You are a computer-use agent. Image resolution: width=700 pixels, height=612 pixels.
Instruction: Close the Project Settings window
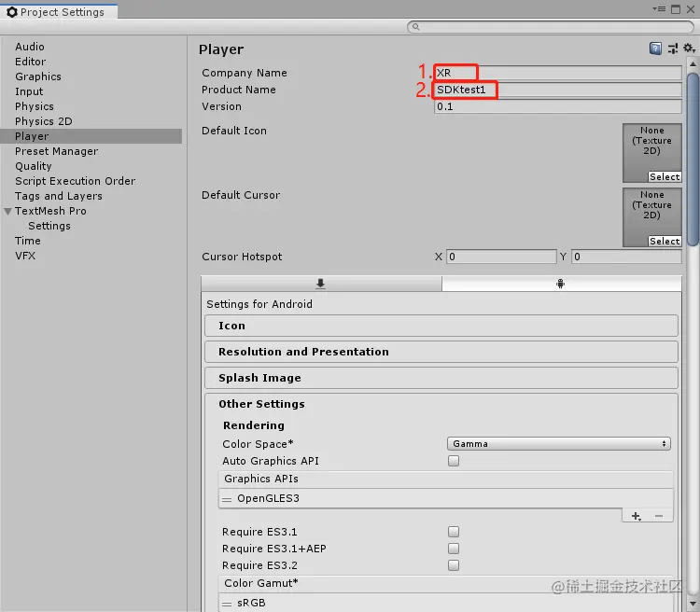click(x=690, y=9)
